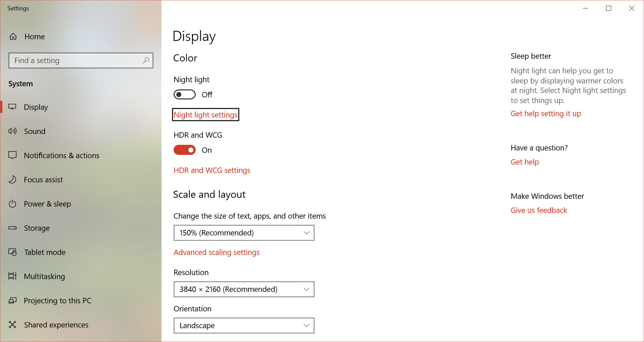The image size is (644, 342).
Task: Click the Home icon in sidebar
Action: (13, 37)
